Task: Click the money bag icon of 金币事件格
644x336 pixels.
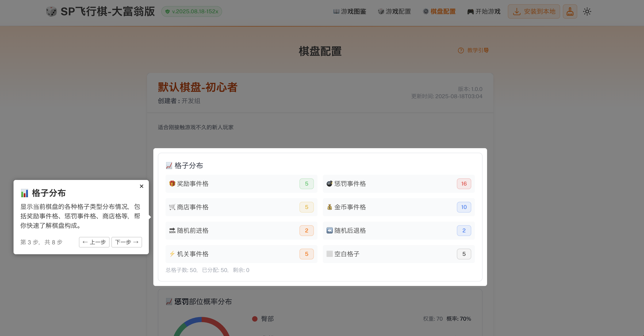Action: pos(329,207)
